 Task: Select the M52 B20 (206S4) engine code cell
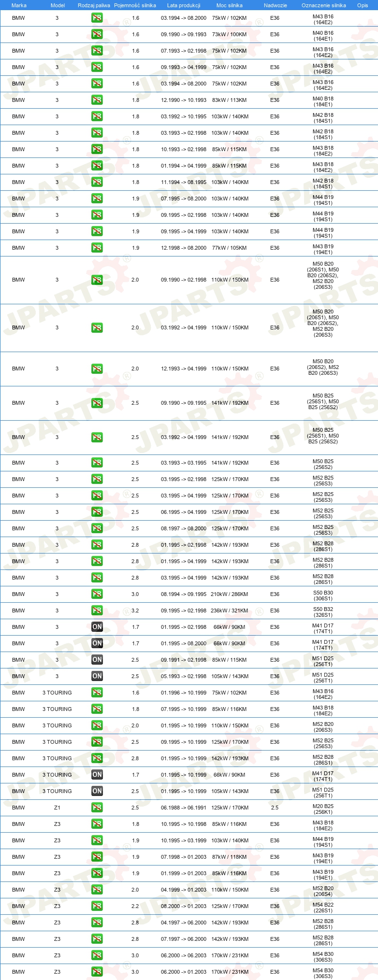click(x=323, y=892)
